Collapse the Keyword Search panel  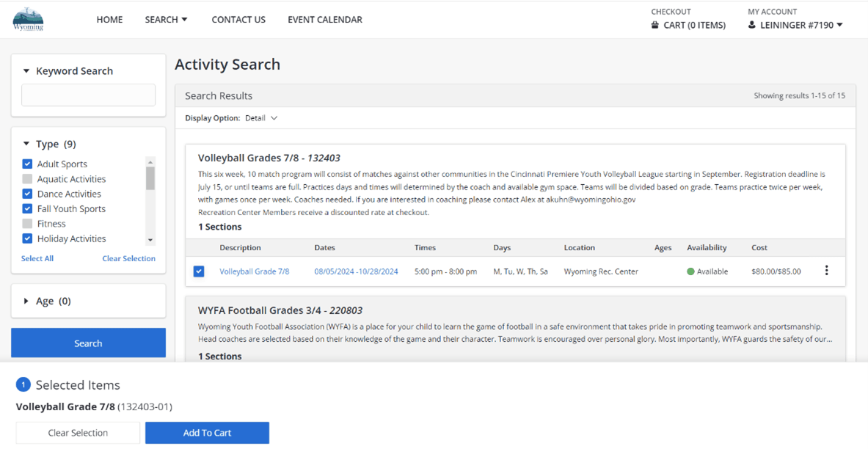pyautogui.click(x=26, y=71)
